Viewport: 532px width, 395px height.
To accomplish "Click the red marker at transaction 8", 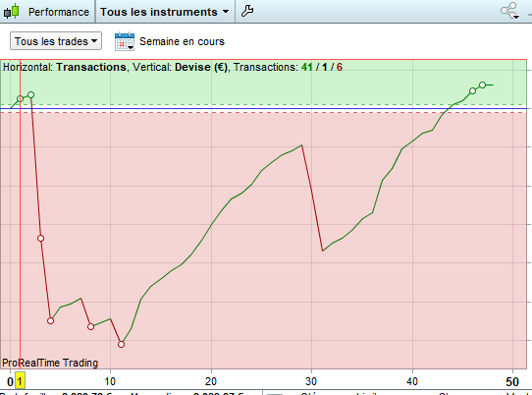I will coord(90,327).
